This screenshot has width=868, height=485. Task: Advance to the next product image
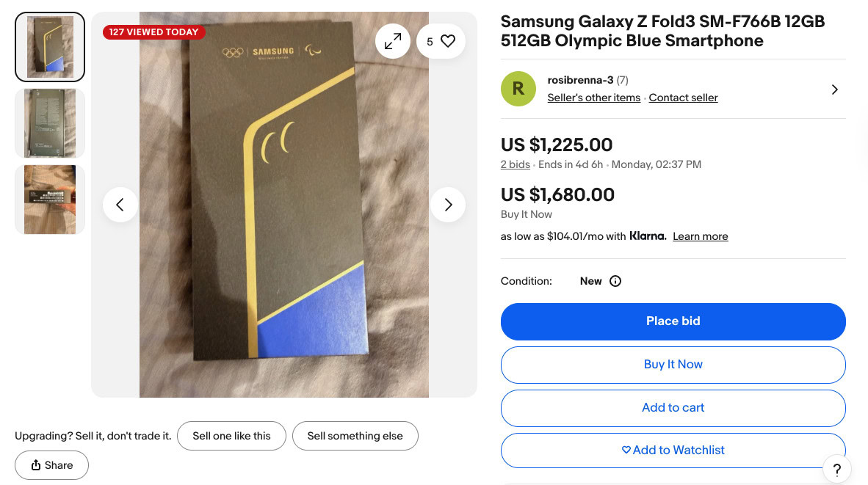click(448, 205)
